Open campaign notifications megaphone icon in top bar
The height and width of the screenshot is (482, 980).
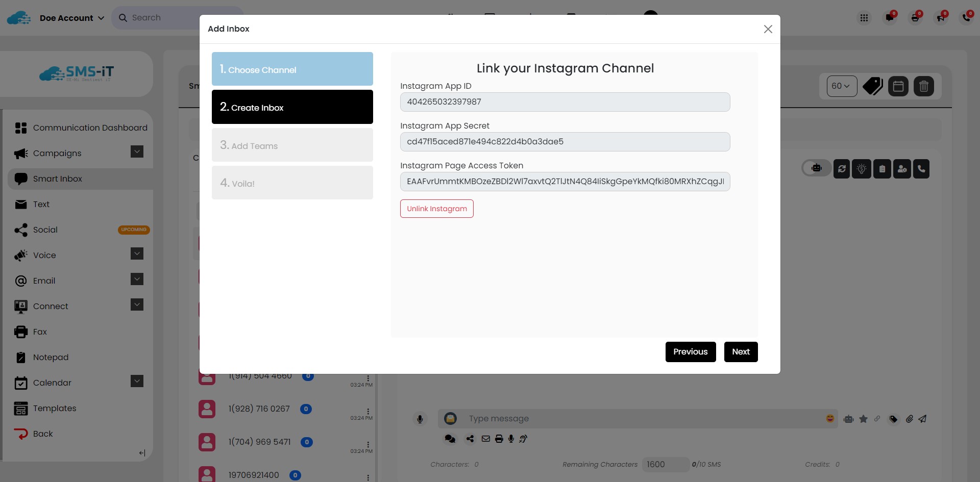tap(941, 18)
